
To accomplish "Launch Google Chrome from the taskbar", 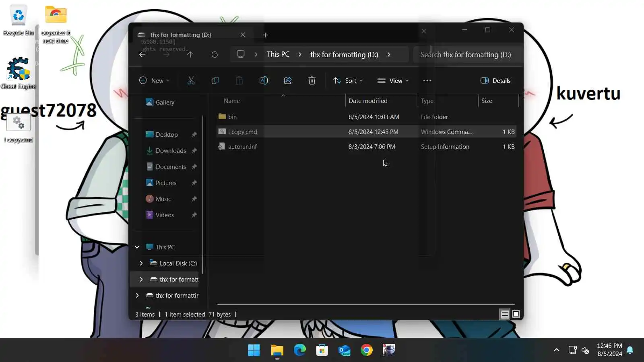I will [x=367, y=350].
